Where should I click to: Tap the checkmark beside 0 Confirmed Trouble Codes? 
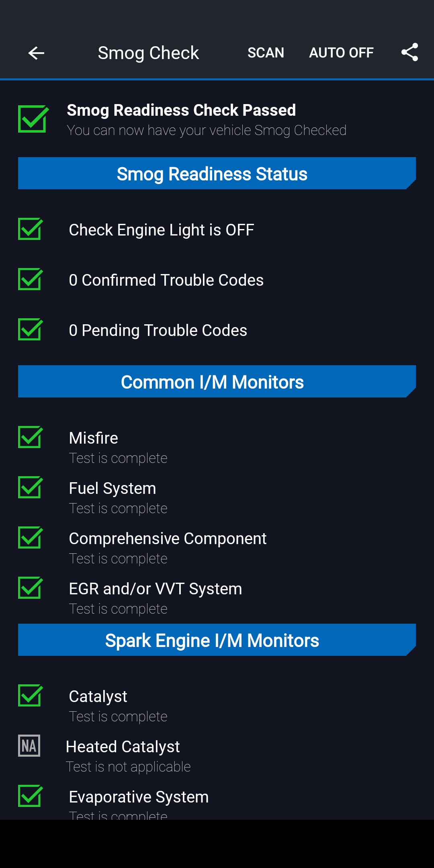tap(30, 280)
